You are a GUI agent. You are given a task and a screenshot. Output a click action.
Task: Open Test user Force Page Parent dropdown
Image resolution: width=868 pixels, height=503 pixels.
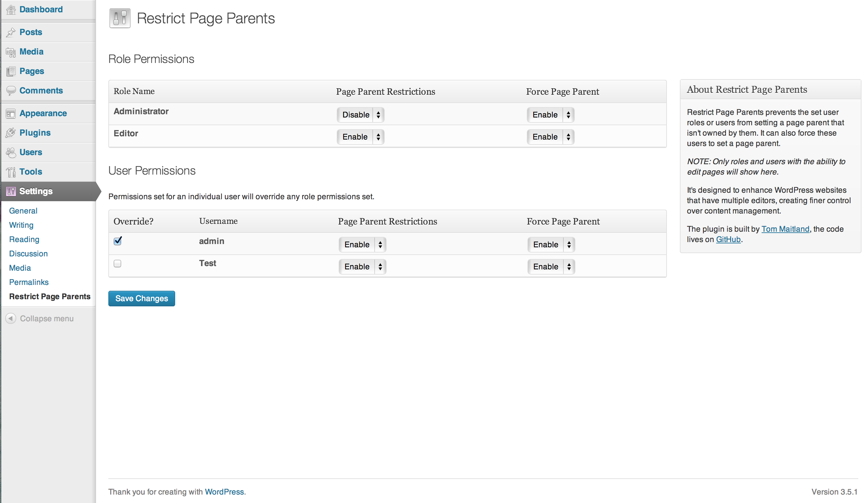pos(551,267)
